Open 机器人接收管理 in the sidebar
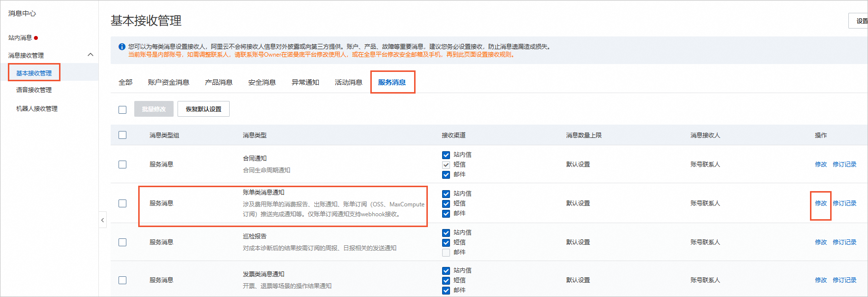Image resolution: width=868 pixels, height=297 pixels. (37, 109)
